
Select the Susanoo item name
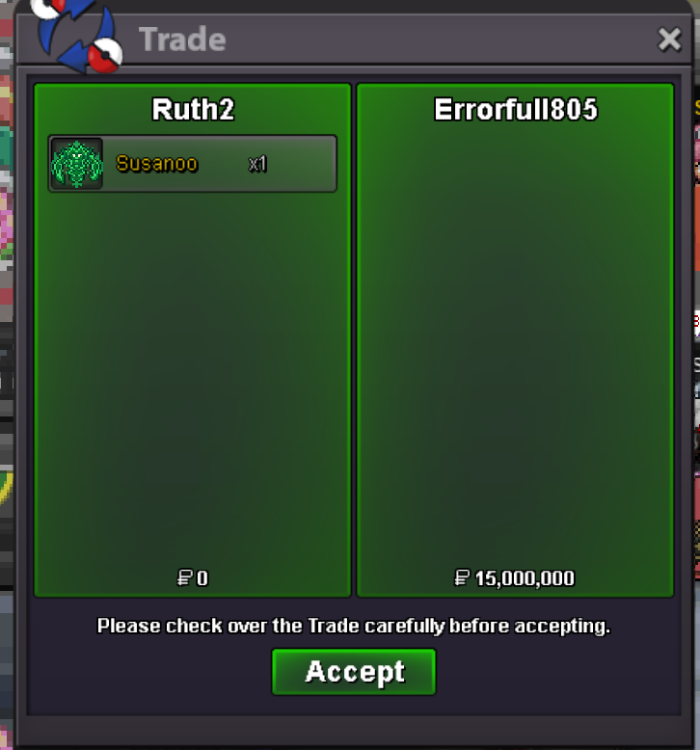[x=156, y=164]
